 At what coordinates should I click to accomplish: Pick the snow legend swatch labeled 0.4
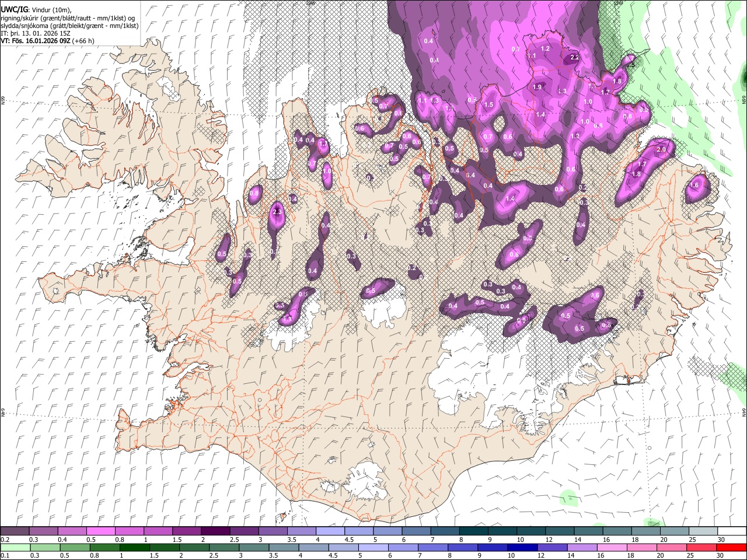(72, 531)
